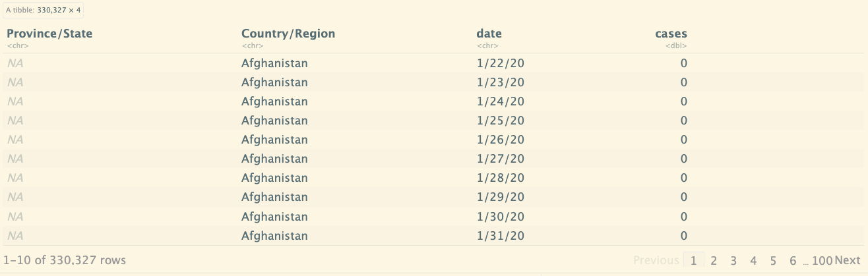Image resolution: width=868 pixels, height=276 pixels.
Task: Click the cases column header
Action: pyautogui.click(x=671, y=34)
